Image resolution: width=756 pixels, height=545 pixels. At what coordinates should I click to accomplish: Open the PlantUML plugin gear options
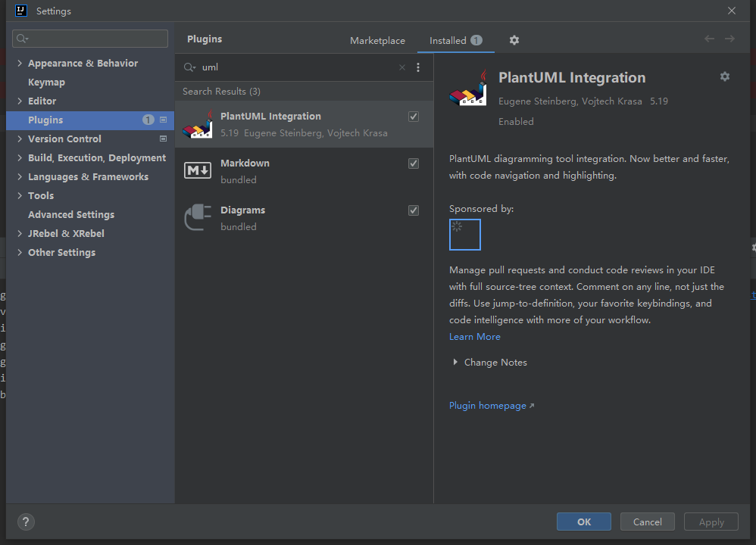[x=724, y=76]
